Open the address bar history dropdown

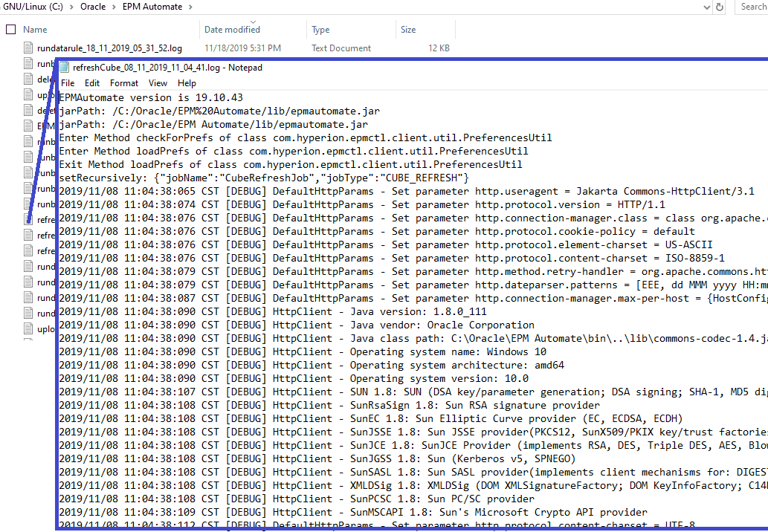707,7
